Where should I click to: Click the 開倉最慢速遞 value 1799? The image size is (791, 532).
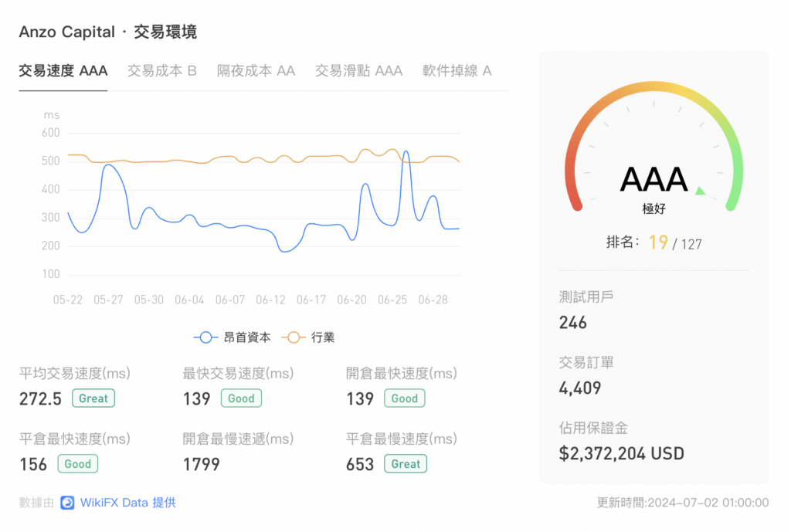pos(202,464)
